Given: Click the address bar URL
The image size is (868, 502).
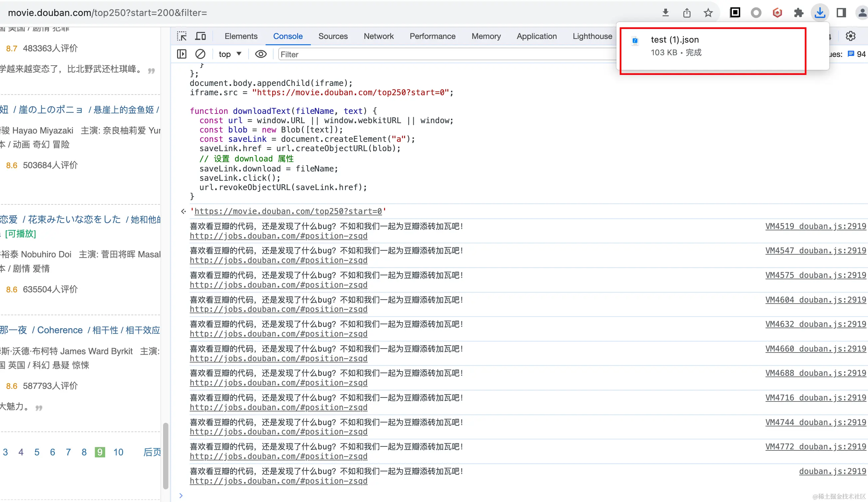Looking at the screenshot, I should tap(108, 13).
